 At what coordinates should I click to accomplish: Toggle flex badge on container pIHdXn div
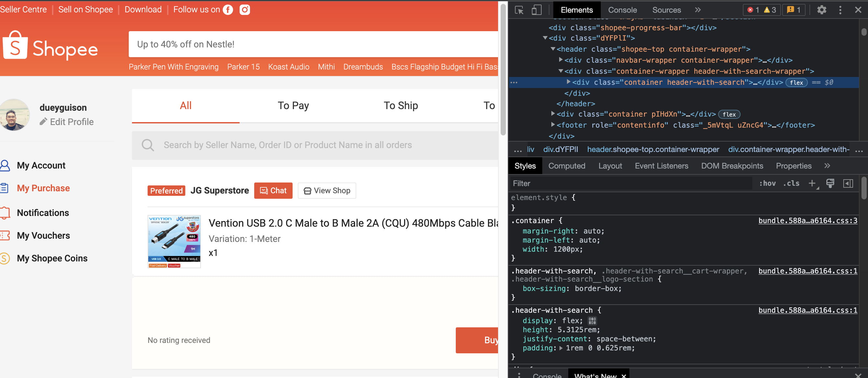point(729,114)
